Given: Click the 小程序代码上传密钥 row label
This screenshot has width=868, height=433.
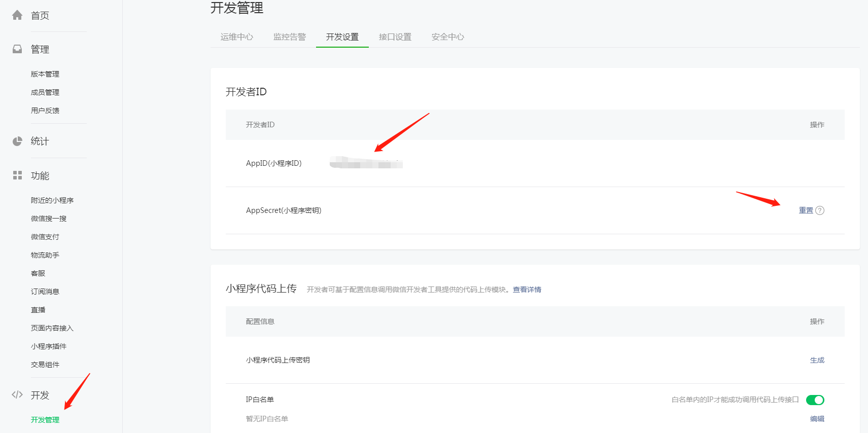Looking at the screenshot, I should (278, 360).
